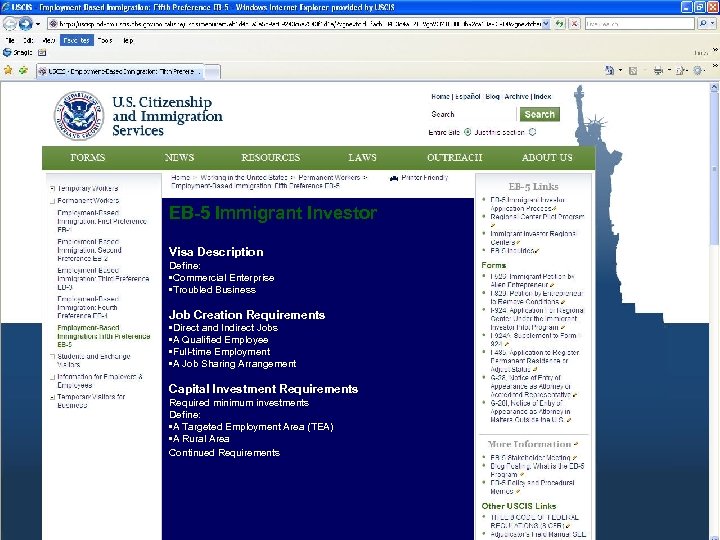
Task: Expand Temporary Workers in sidebar
Action: point(53,188)
